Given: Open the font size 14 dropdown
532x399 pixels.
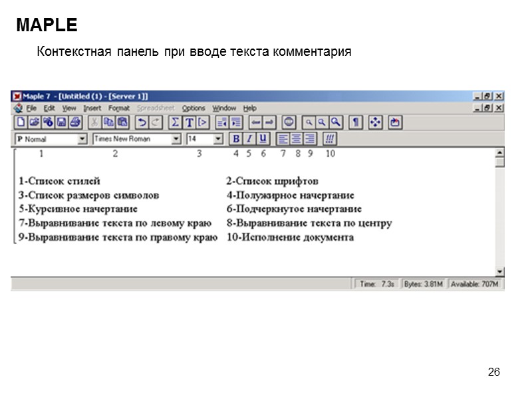Looking at the screenshot, I should [x=218, y=139].
